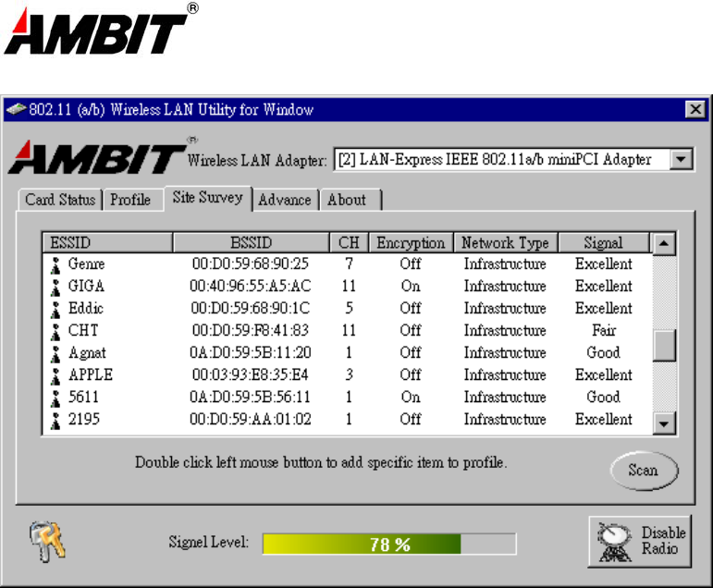Viewport: 713px width, 588px height.
Task: Go to the Advance tab
Action: pos(285,200)
